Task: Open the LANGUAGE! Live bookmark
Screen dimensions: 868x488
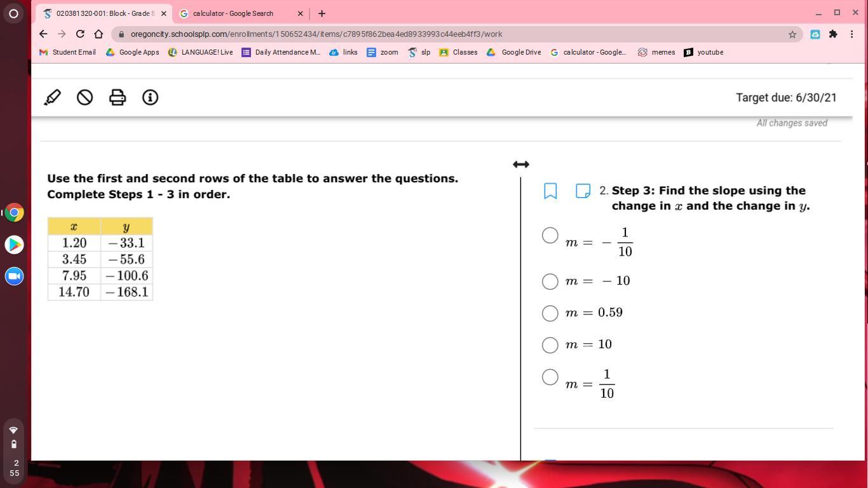Action: (200, 52)
